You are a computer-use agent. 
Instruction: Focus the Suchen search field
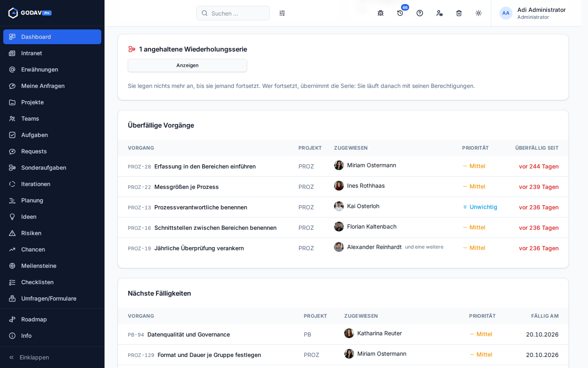[233, 13]
